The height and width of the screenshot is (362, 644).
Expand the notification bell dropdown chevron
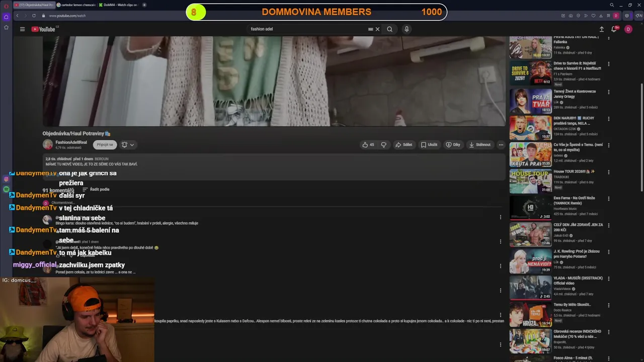click(x=132, y=145)
